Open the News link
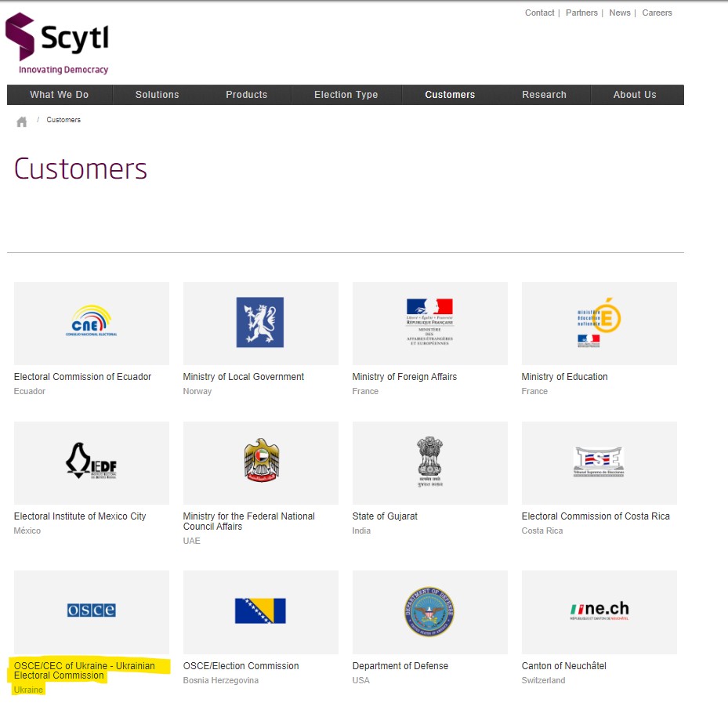 pos(620,13)
